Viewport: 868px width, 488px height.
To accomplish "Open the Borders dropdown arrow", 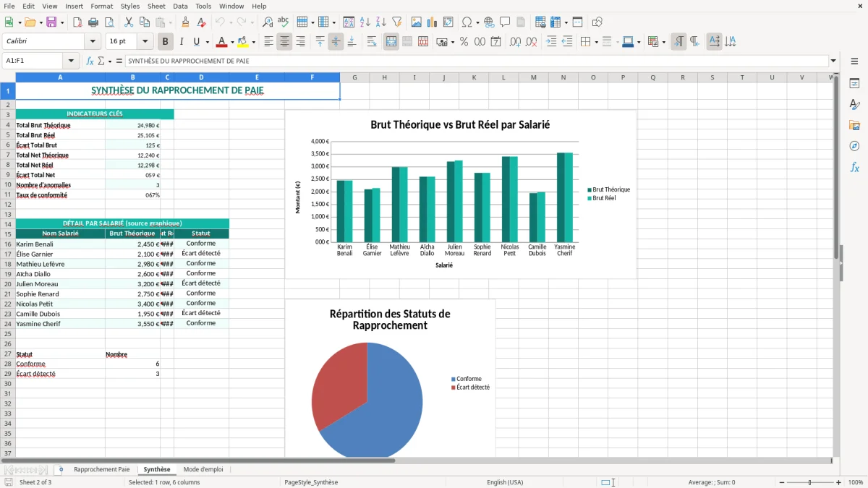I will (597, 42).
